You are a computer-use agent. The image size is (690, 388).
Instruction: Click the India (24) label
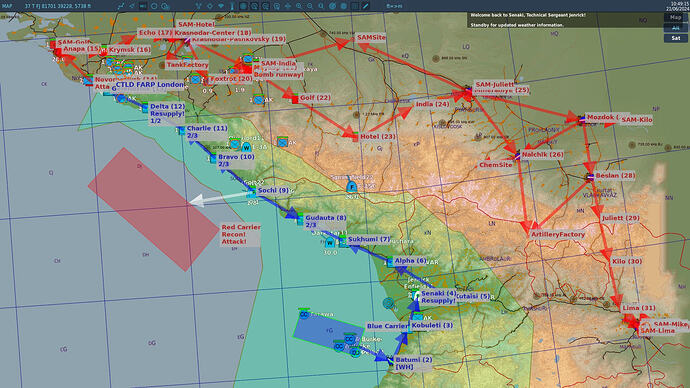tap(432, 104)
